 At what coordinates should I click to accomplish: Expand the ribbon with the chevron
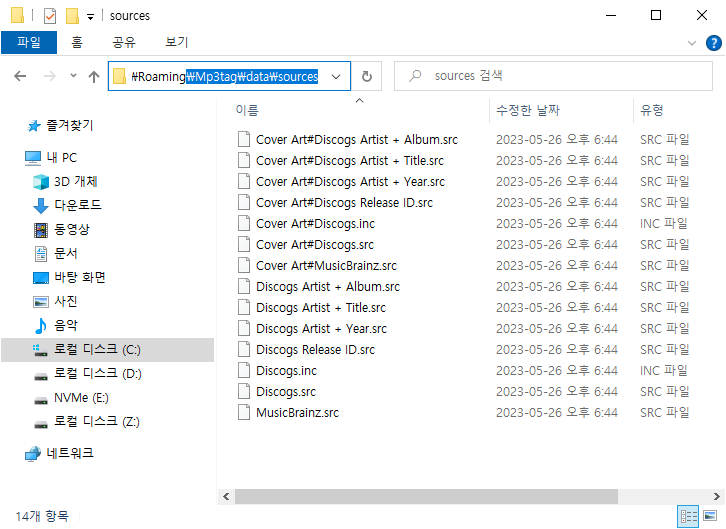click(692, 43)
